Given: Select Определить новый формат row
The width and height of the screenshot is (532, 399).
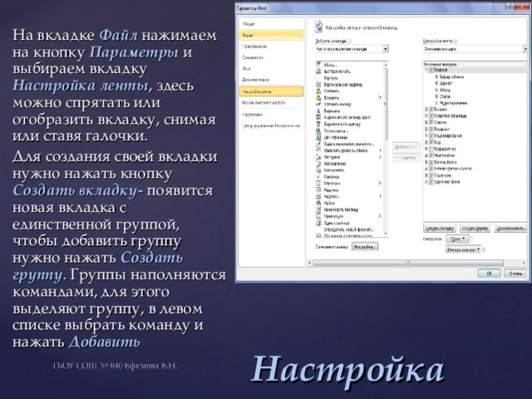Looking at the screenshot, I should pyautogui.click(x=349, y=229).
